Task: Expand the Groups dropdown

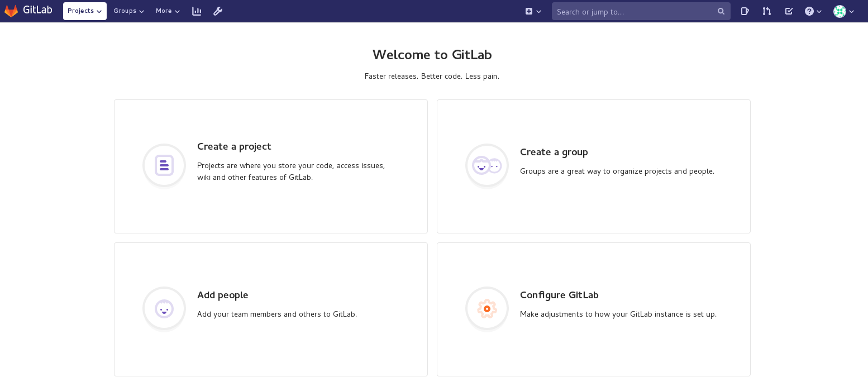Action: (128, 11)
